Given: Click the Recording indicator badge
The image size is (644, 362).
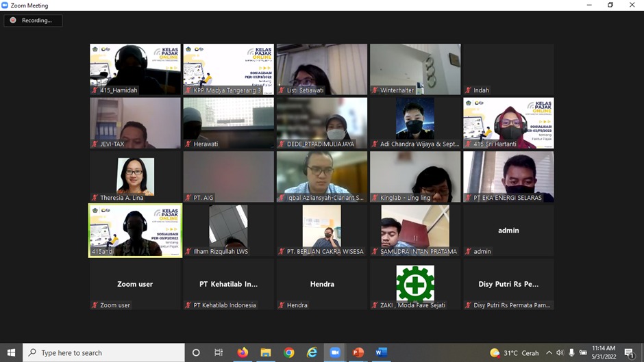Looking at the screenshot, I should [33, 21].
